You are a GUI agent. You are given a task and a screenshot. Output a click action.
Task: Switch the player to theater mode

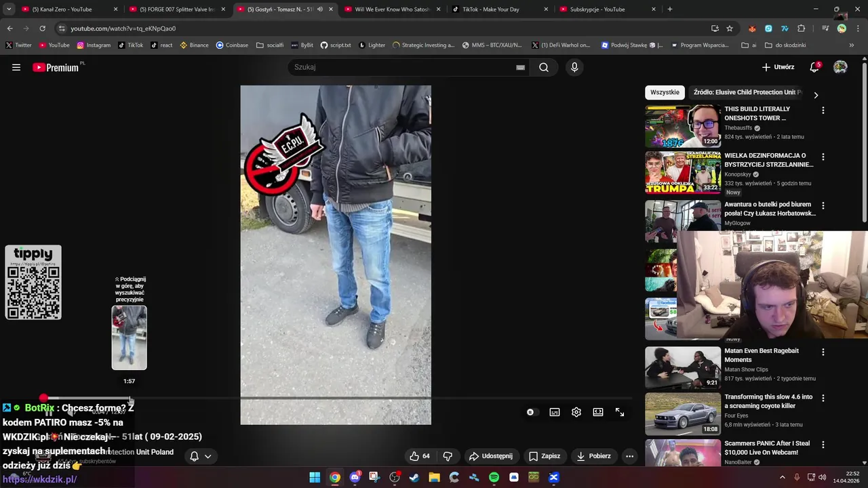click(x=598, y=412)
